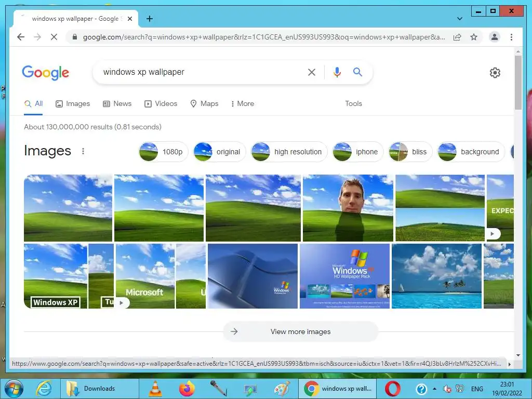532x399 pixels.
Task: Show hidden tray icons arrow
Action: [x=435, y=389]
